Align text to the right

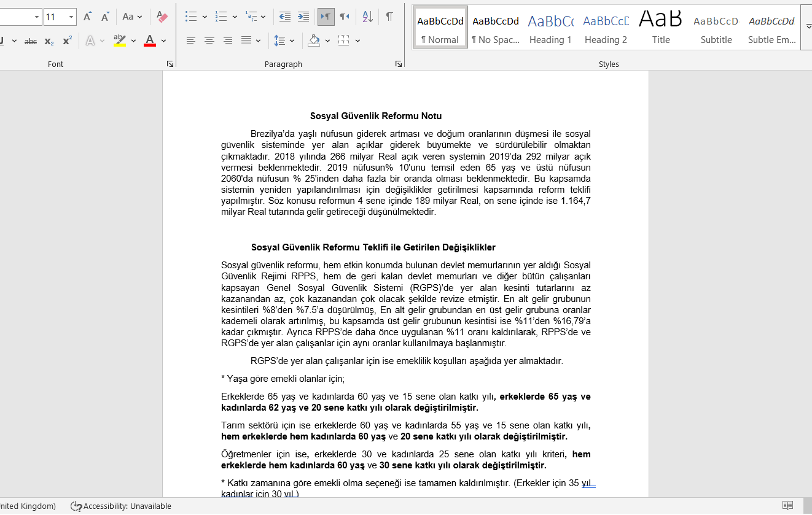tap(228, 41)
